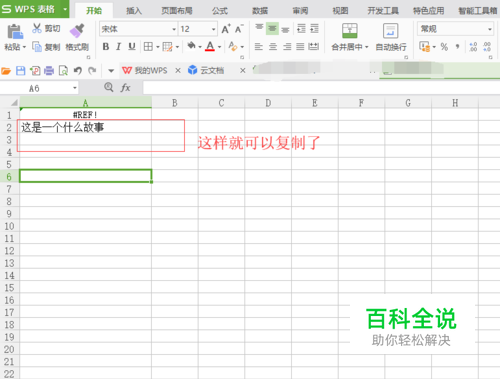Toggle Underline formatting
The height and width of the screenshot is (379, 500).
point(132,47)
